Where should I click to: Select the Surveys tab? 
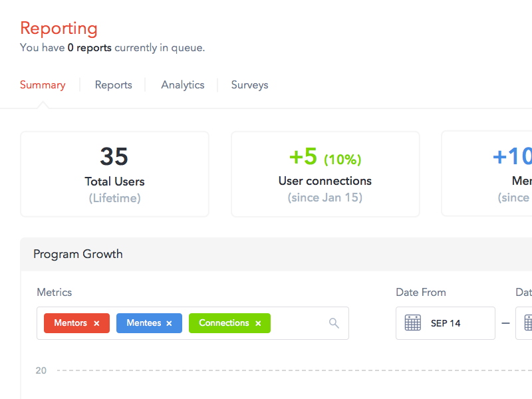click(250, 85)
